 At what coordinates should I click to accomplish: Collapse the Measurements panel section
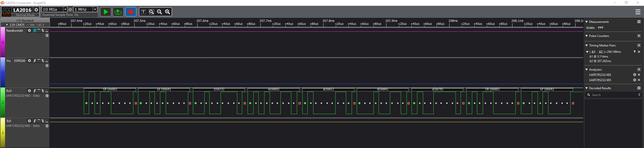[x=587, y=22]
